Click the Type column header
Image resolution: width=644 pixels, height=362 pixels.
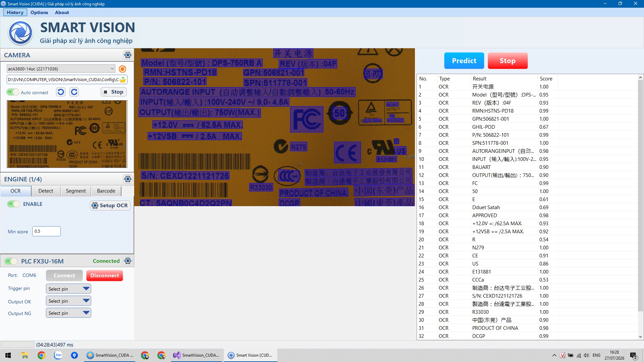tap(454, 78)
